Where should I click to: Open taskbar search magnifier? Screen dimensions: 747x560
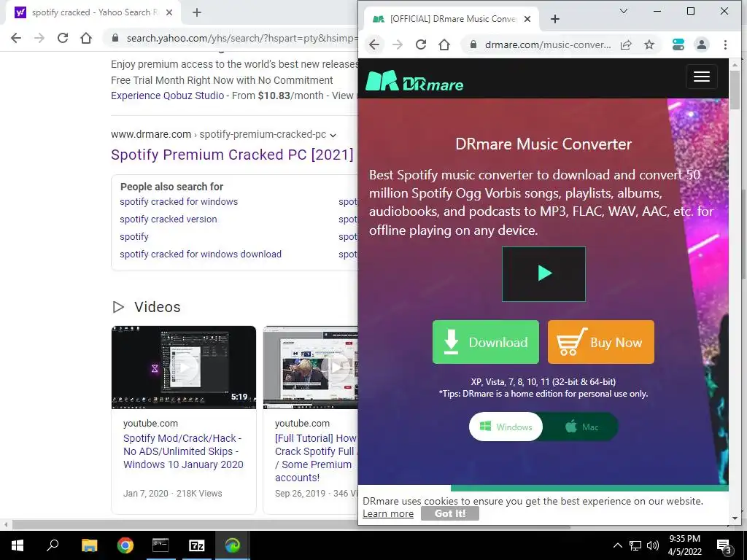[x=53, y=545]
